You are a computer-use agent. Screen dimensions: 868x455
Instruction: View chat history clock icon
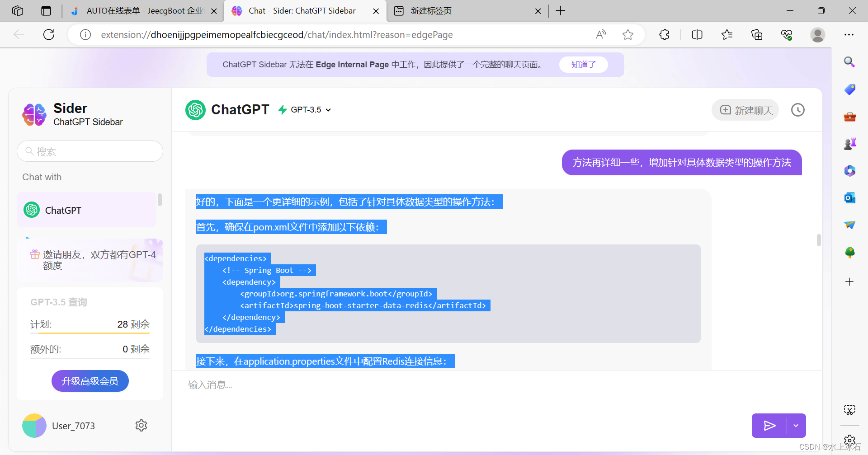[x=797, y=110]
